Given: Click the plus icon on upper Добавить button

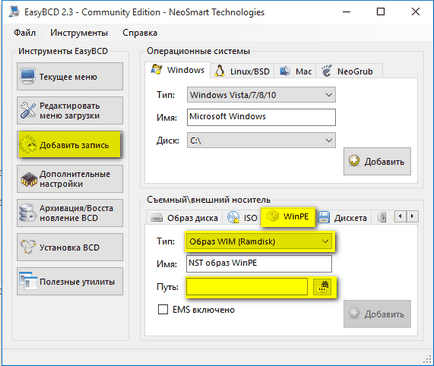Looking at the screenshot, I should 354,161.
